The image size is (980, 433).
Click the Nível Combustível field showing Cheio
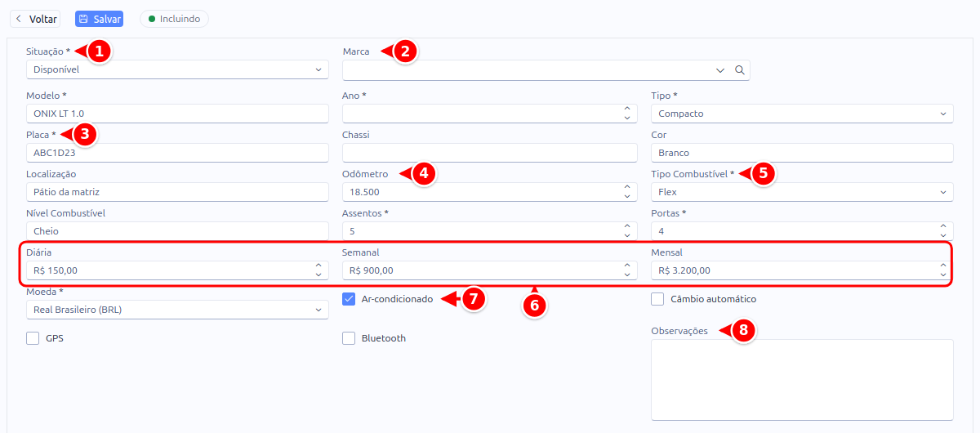(177, 231)
